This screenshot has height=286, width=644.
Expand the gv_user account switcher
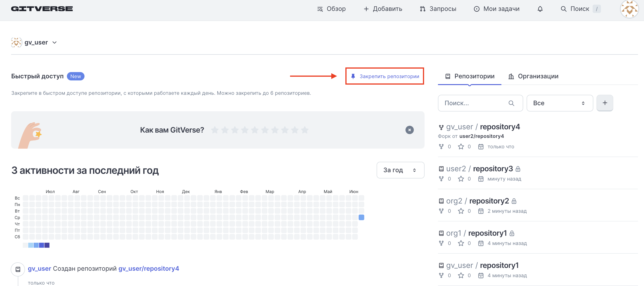click(54, 43)
